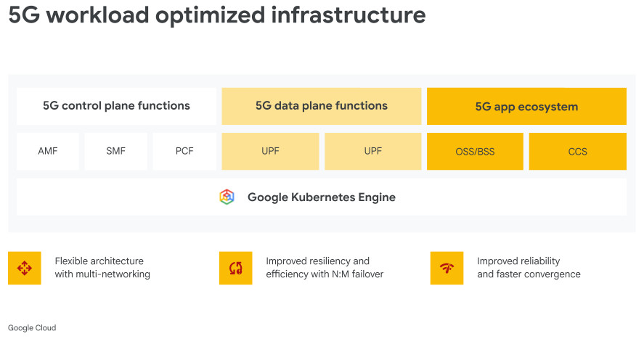644x339 pixels.
Task: Click the SMF box
Action: pyautogui.click(x=116, y=152)
